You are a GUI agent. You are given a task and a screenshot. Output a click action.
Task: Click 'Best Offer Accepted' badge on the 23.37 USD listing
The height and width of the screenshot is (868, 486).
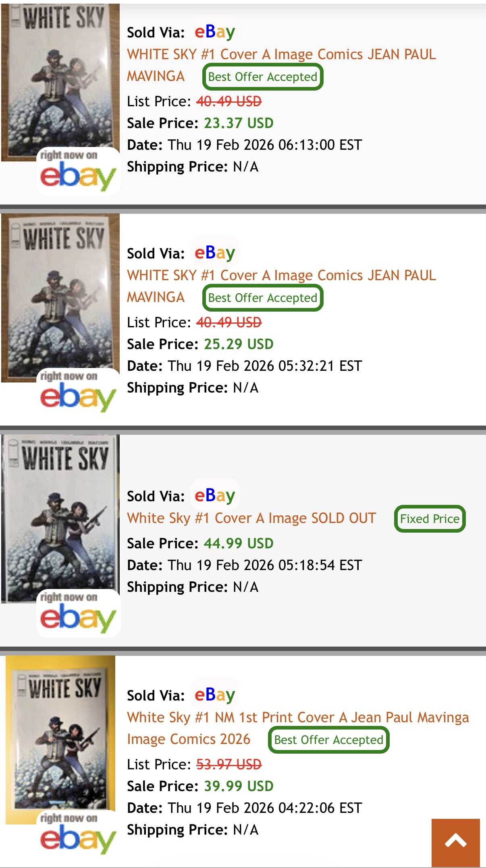pos(263,77)
